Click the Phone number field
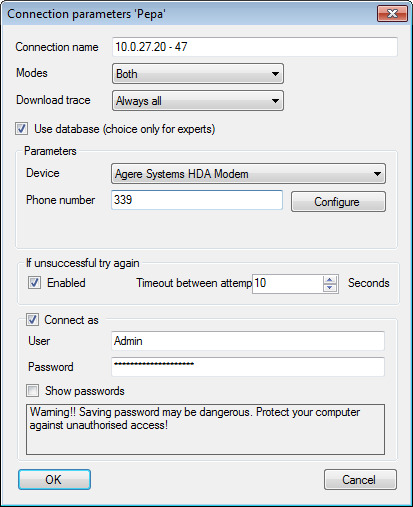The image size is (413, 507). click(197, 200)
